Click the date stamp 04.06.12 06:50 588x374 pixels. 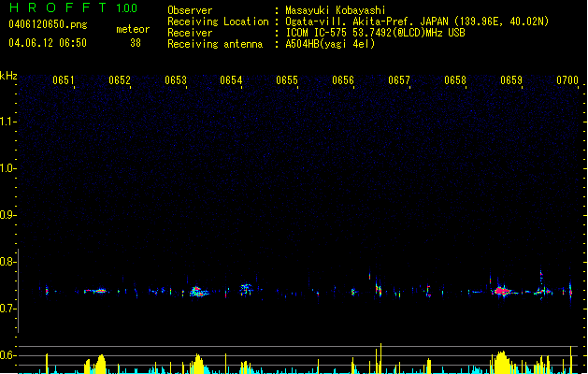click(48, 43)
